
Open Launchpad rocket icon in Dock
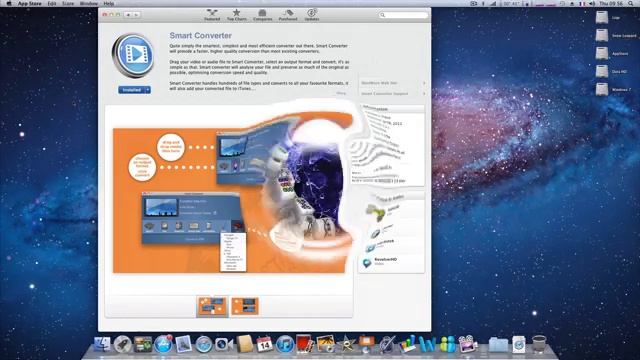(122, 344)
